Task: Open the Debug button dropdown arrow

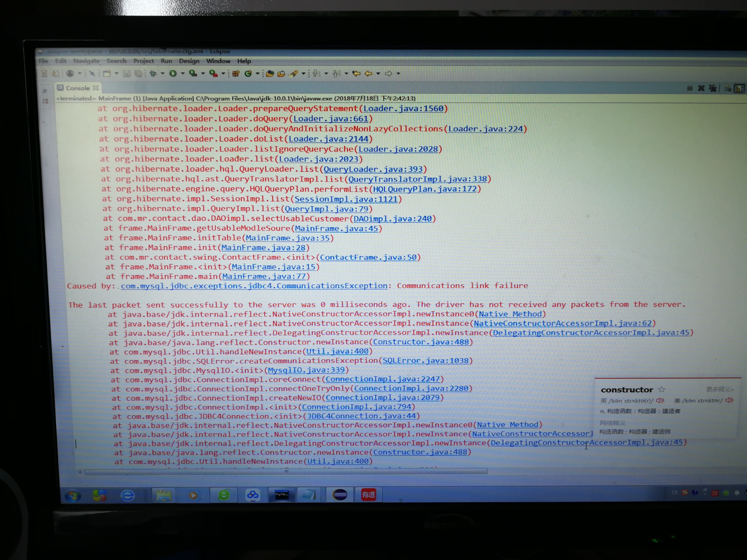Action: (x=162, y=73)
